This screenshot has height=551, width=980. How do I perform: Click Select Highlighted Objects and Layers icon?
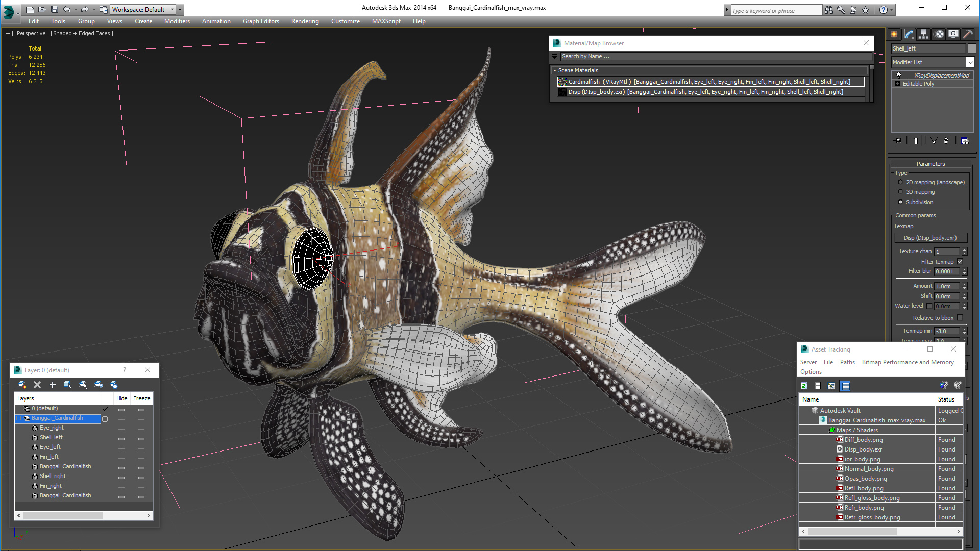pyautogui.click(x=68, y=385)
